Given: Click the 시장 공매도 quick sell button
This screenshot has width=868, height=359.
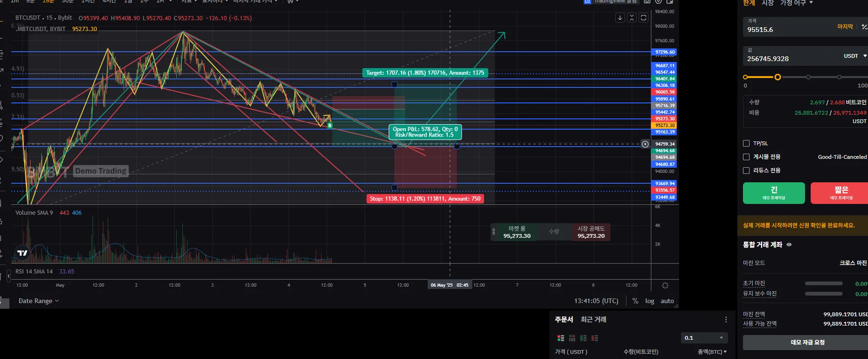Looking at the screenshot, I should (591, 232).
